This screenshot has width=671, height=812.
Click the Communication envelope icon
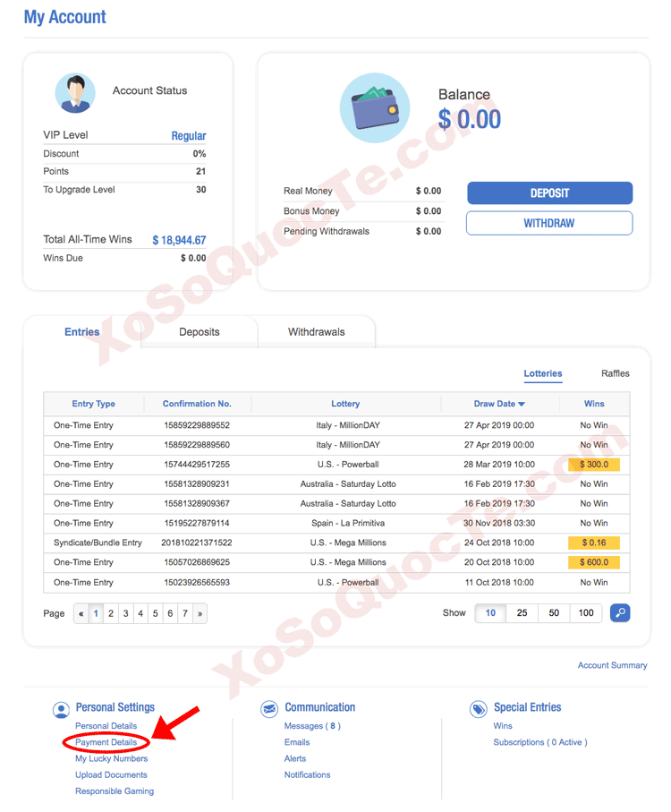point(269,709)
